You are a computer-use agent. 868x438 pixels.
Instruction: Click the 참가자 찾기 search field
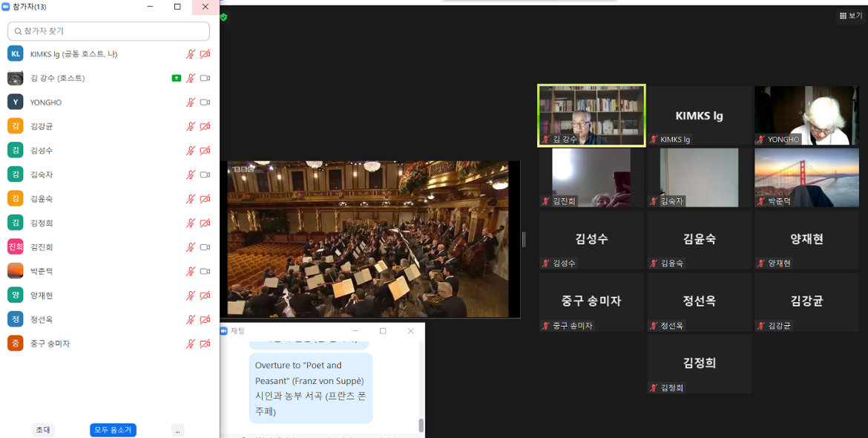click(x=109, y=31)
